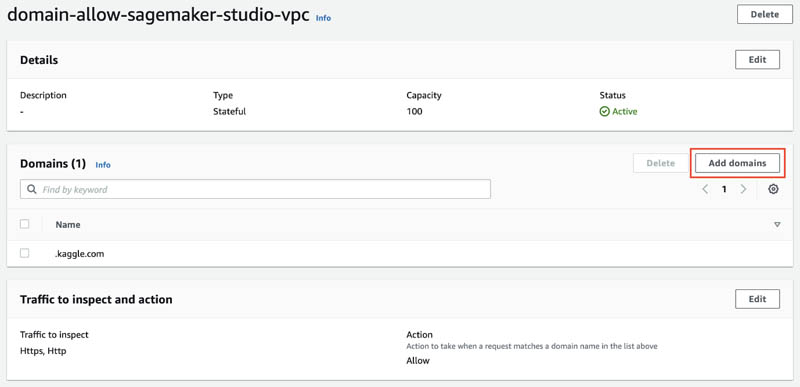Go to next page of domains
The width and height of the screenshot is (800, 387).
pyautogui.click(x=743, y=189)
